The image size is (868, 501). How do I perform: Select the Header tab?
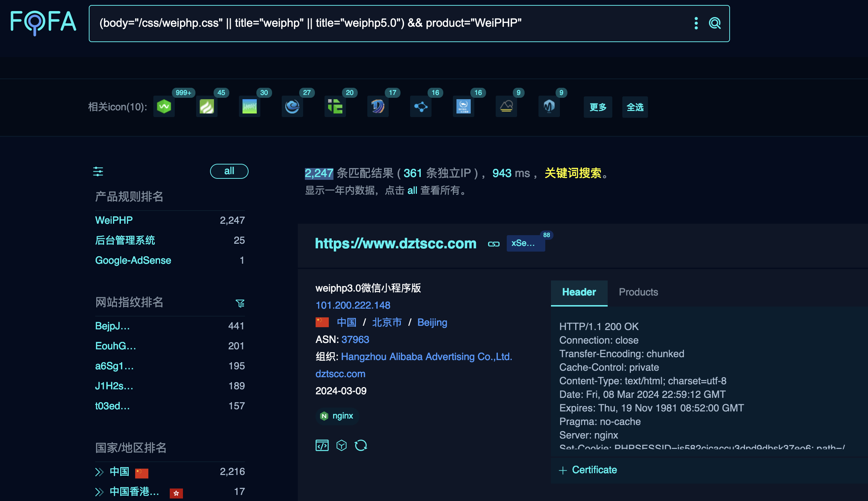pos(578,292)
